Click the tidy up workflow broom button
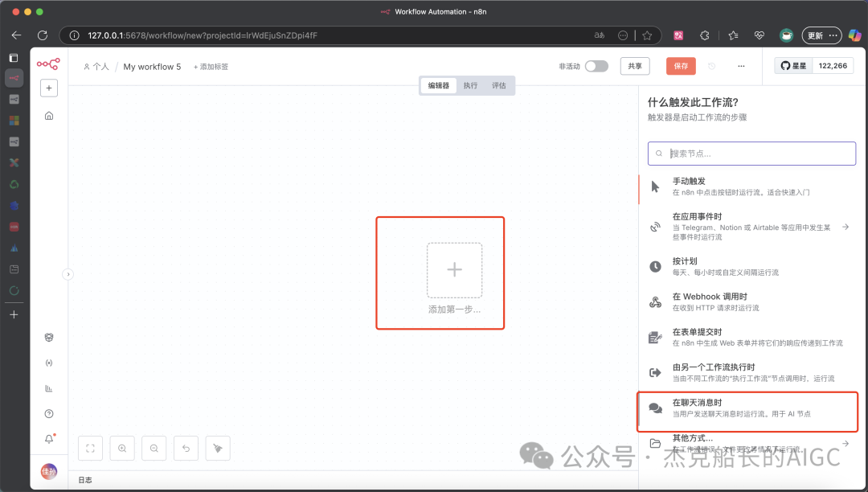 218,449
